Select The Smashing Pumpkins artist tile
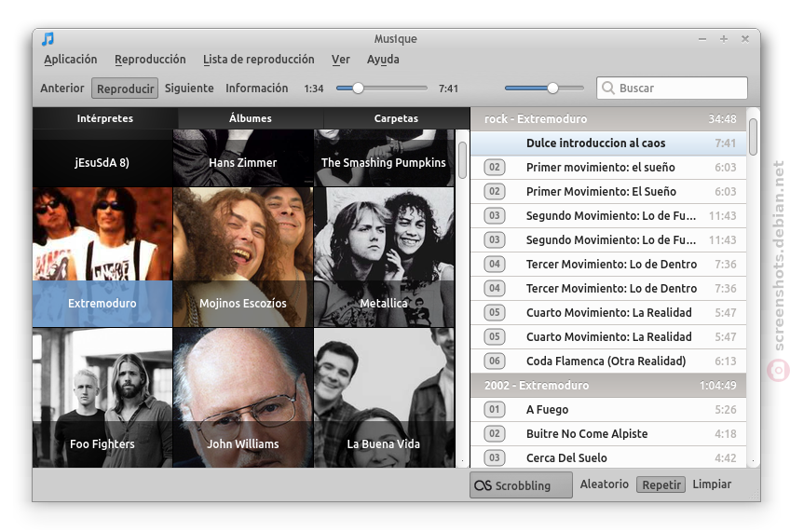 click(384, 158)
